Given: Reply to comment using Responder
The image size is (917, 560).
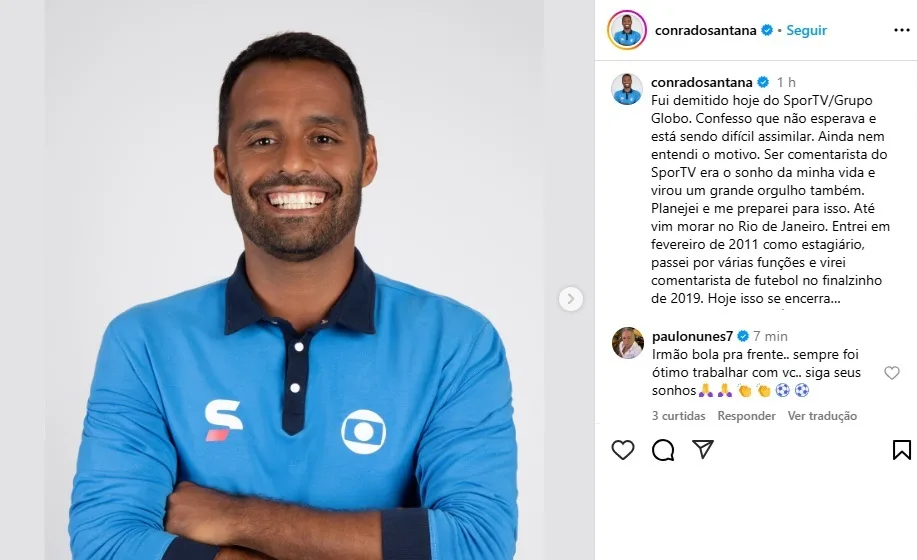Looking at the screenshot, I should (746, 416).
